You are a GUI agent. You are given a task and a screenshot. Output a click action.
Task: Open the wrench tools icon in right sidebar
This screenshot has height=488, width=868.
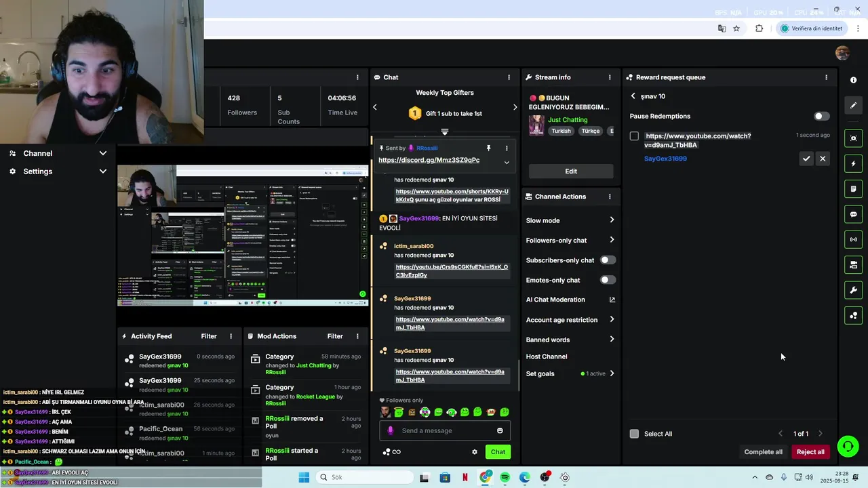(x=853, y=290)
